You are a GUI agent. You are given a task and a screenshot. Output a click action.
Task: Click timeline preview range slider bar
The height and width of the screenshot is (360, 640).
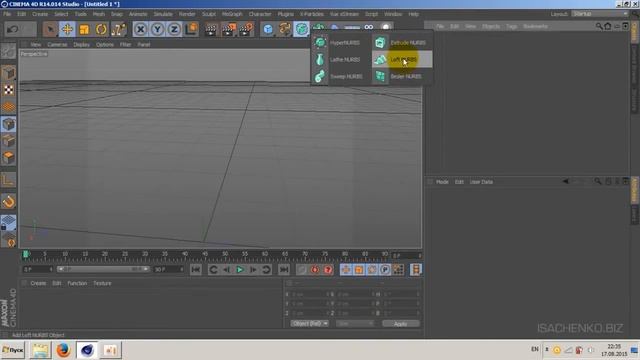pos(103,269)
